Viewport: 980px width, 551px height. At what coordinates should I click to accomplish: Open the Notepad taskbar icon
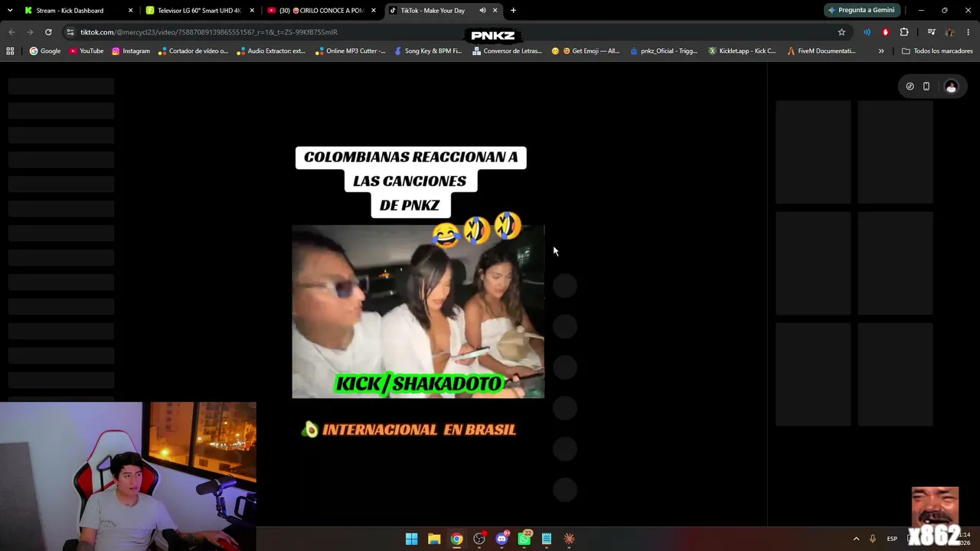click(547, 539)
